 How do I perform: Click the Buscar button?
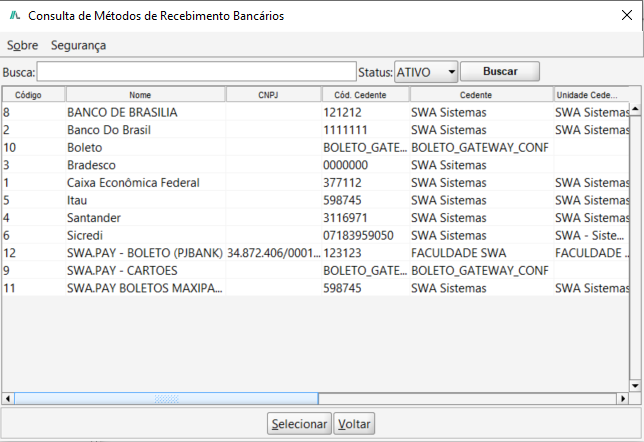point(500,71)
